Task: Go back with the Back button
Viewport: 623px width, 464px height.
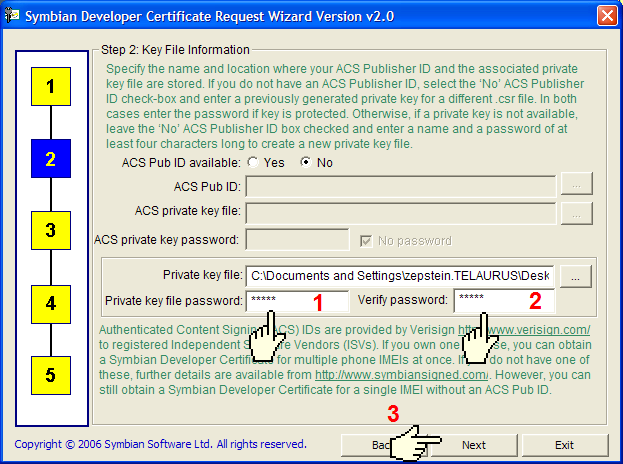Action: 383,445
